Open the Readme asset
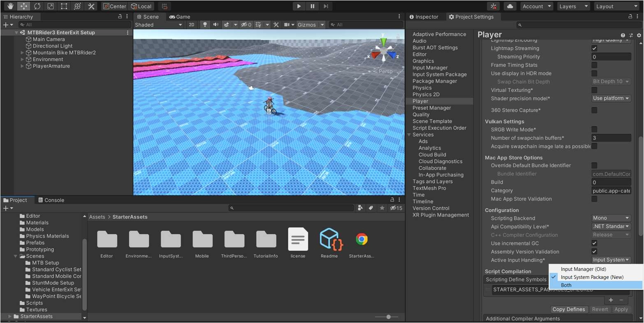 [x=329, y=243]
